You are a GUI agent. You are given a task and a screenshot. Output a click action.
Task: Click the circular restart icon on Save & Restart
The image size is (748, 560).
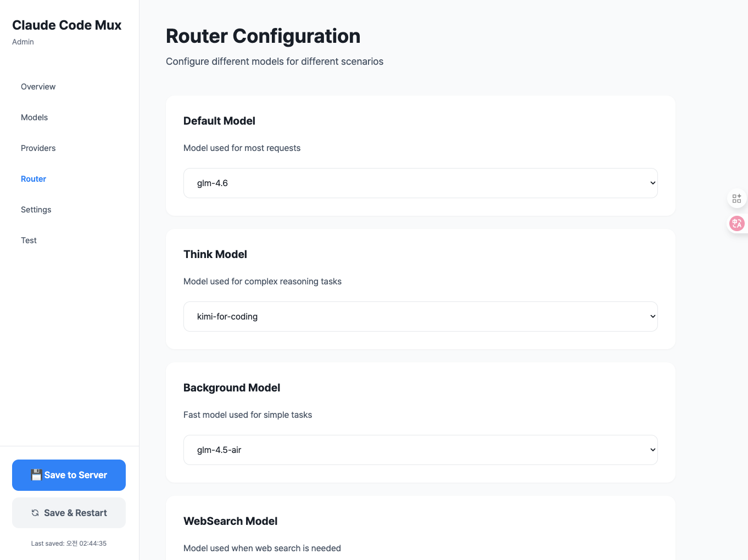[x=34, y=512]
